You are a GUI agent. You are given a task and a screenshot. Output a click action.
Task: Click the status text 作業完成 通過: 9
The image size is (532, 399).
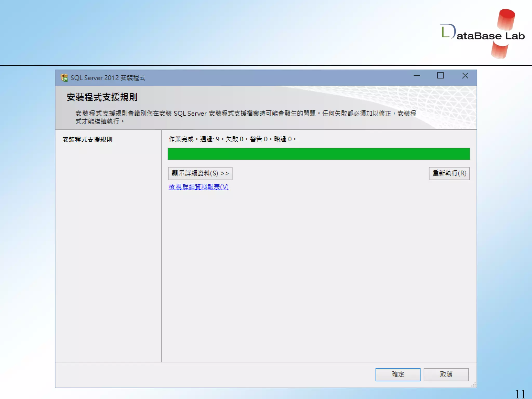pyautogui.click(x=194, y=139)
